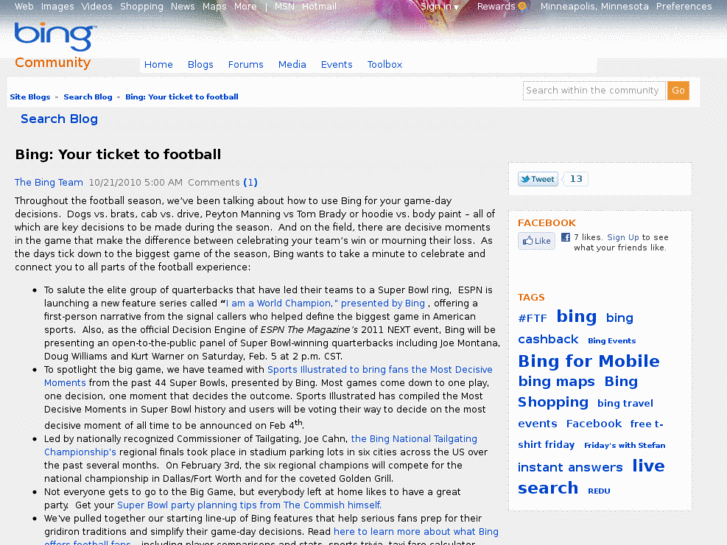Open the Toolbox tab
Screen dimensions: 727x545
tap(385, 64)
